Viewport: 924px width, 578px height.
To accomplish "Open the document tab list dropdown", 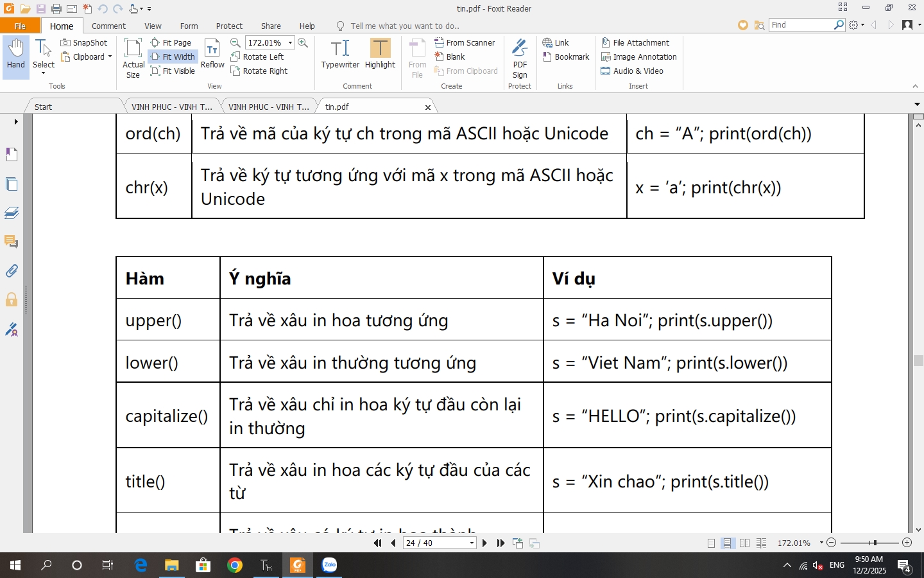I will pos(918,104).
